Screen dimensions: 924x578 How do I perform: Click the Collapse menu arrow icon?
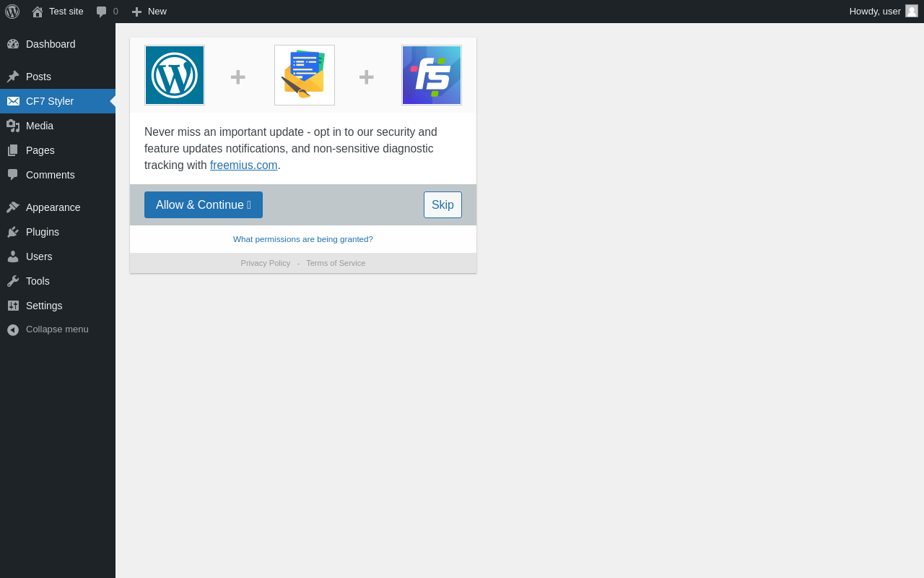tap(13, 329)
